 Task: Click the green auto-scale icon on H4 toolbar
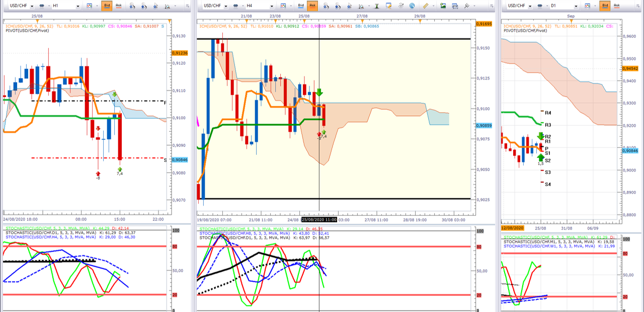point(376,6)
